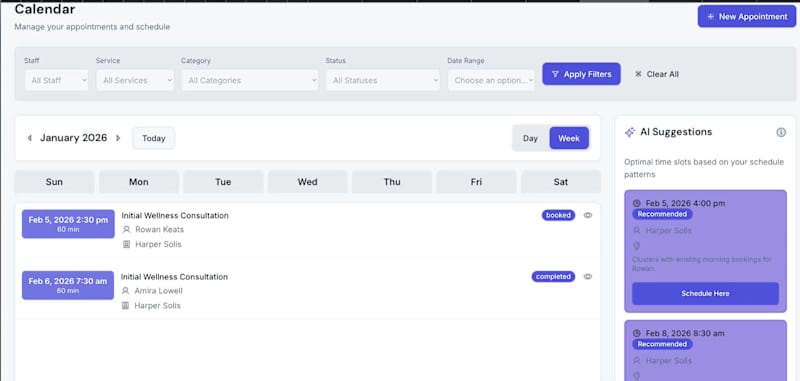This screenshot has height=381, width=800.
Task: Click first Initial Wellness Consultation title for Rowan
Action: 175,215
